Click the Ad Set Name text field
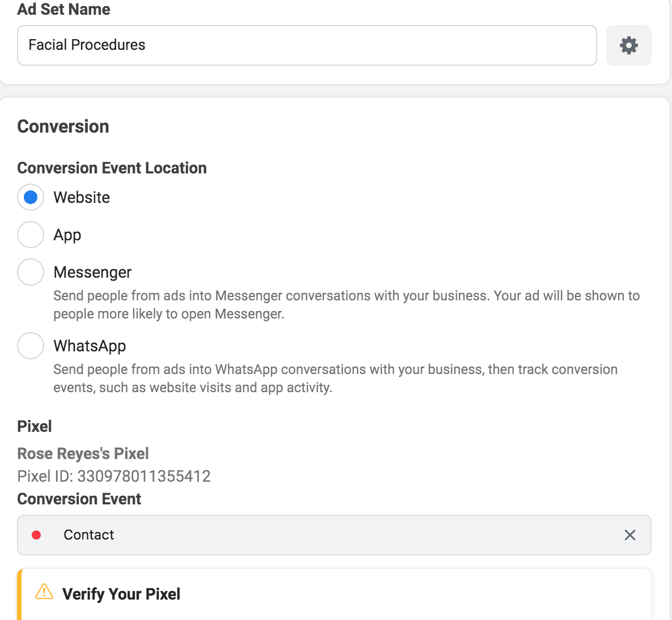 click(306, 45)
